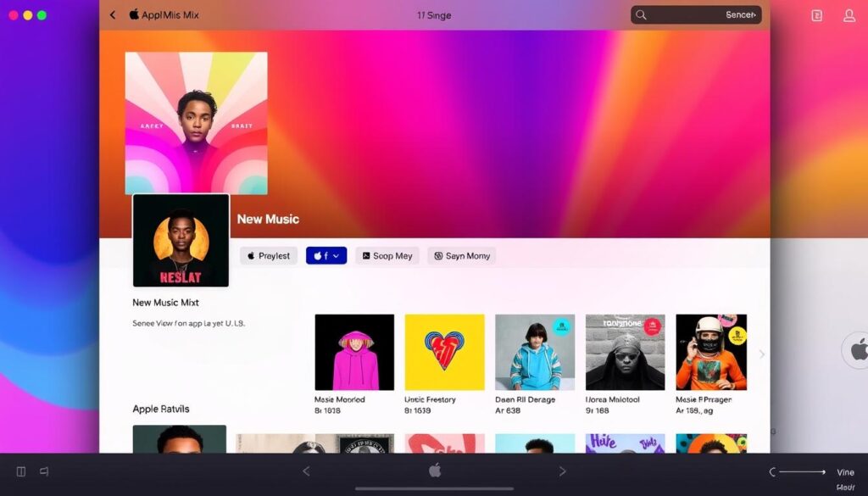Click the next chevron in bottom bar
Screen dimensions: 868x496
563,471
